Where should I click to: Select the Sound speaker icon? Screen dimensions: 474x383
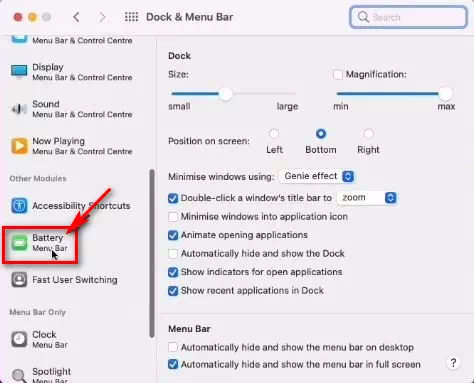pyautogui.click(x=19, y=109)
